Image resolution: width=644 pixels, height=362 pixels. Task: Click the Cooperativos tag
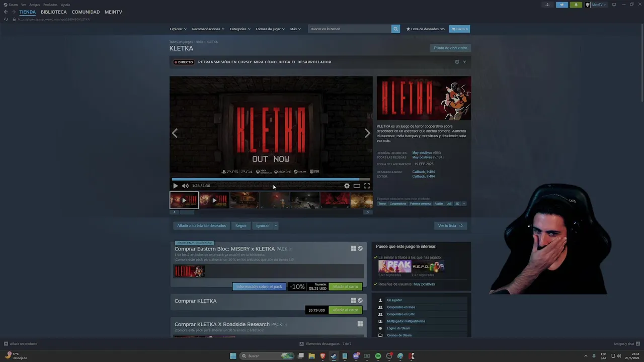click(397, 204)
